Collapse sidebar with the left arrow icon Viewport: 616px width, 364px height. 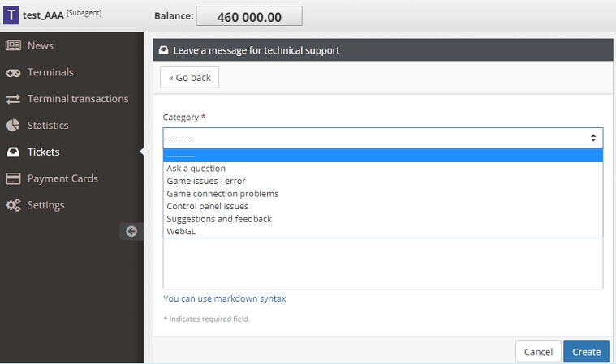[131, 231]
